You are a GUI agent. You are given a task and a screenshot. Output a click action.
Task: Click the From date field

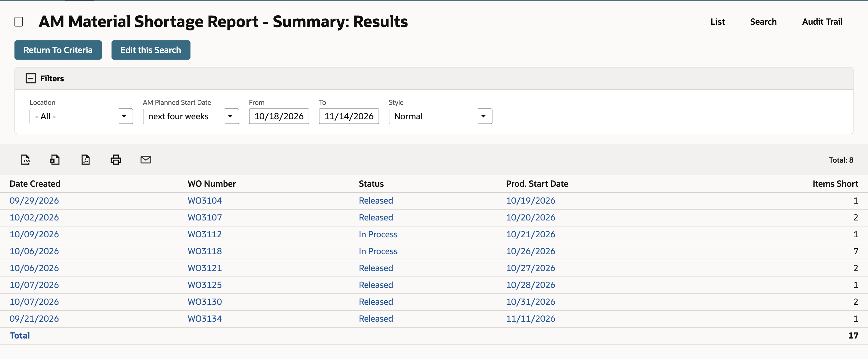pyautogui.click(x=279, y=116)
